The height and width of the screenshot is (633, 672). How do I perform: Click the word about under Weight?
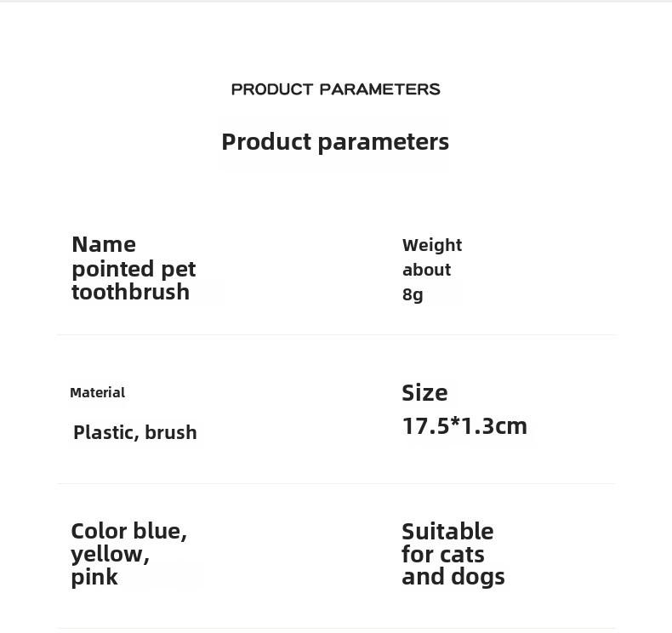pos(426,270)
